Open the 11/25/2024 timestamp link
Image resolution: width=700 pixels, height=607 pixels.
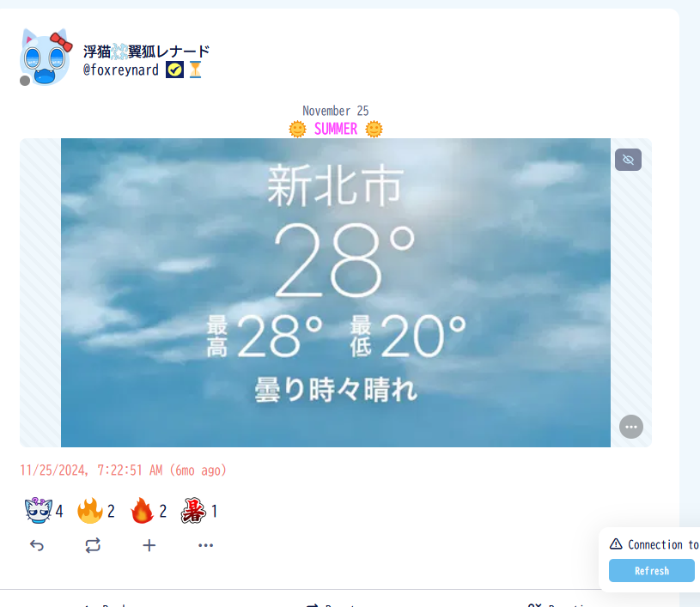coord(123,470)
